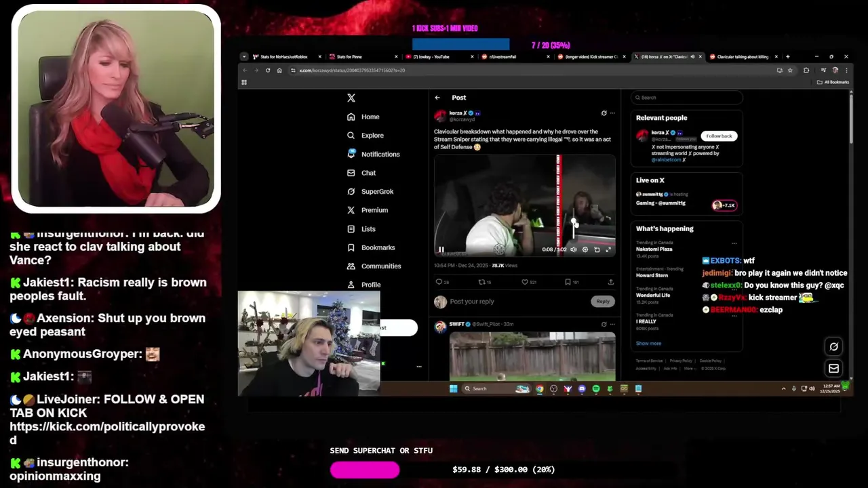Click Grok icon on the SWIFT post
This screenshot has width=868, height=488.
tap(604, 324)
